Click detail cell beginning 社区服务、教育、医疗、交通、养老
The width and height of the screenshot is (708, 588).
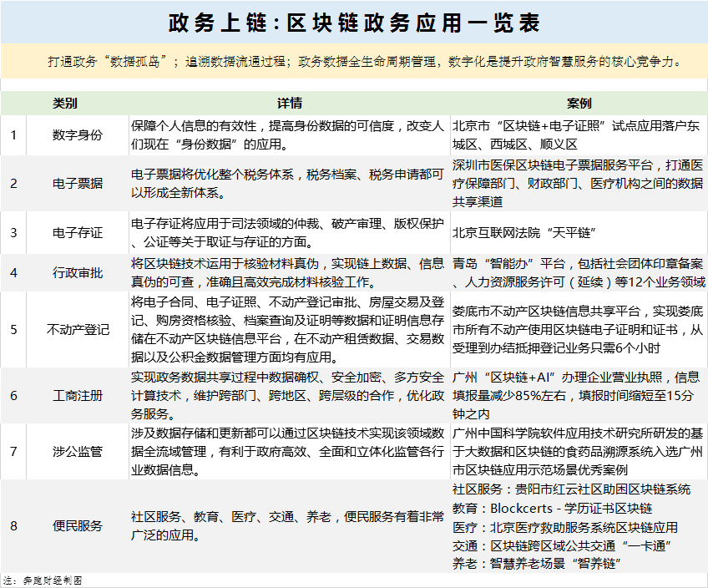pos(290,526)
